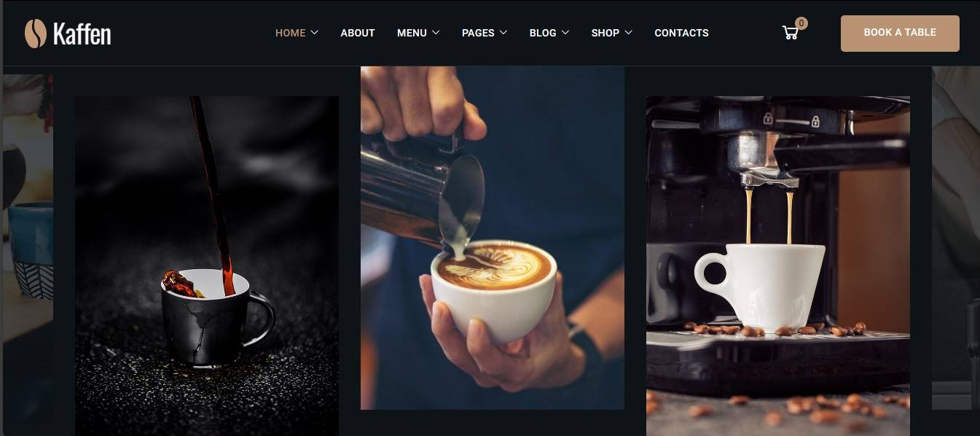Open the Contacts page
The image size is (980, 436).
pyautogui.click(x=681, y=33)
